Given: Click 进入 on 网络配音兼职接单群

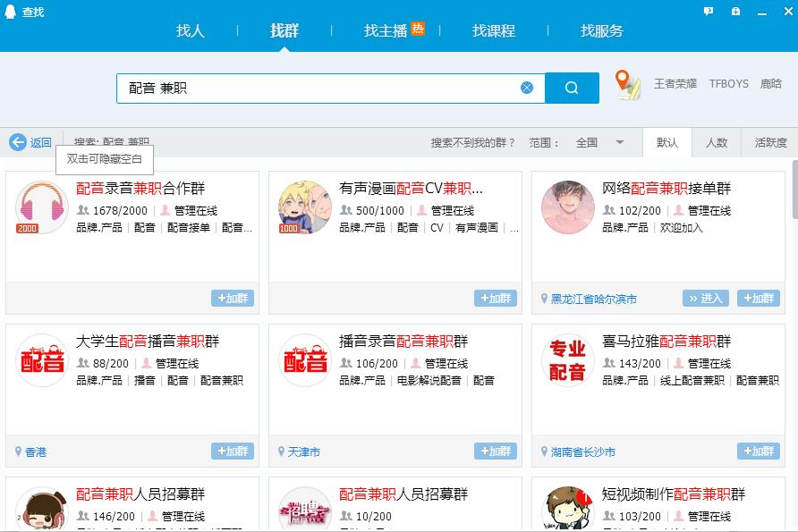Looking at the screenshot, I should coord(705,299).
